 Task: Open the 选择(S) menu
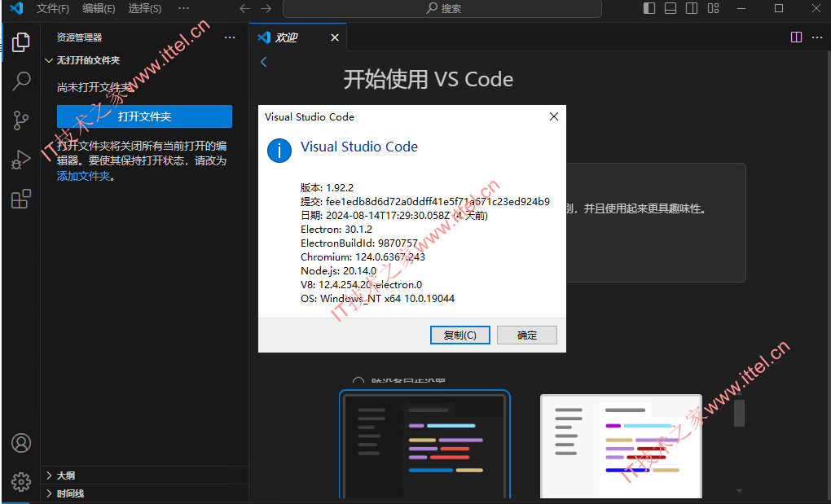coord(145,8)
